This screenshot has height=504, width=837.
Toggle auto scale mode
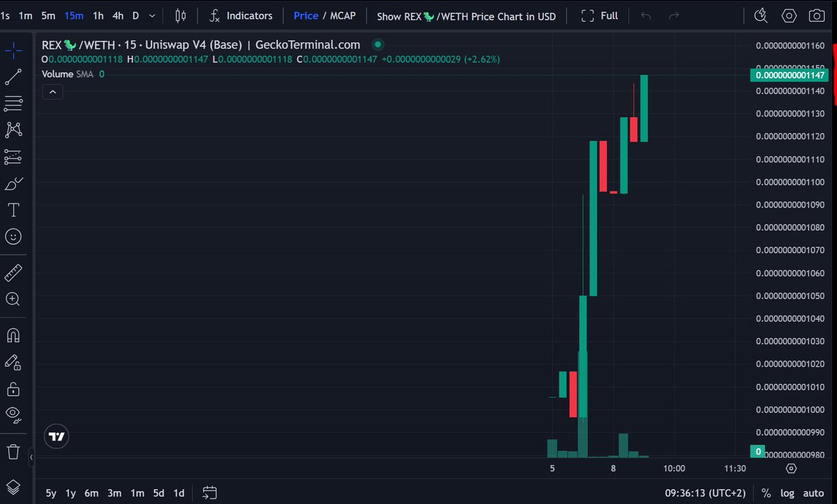pyautogui.click(x=813, y=493)
